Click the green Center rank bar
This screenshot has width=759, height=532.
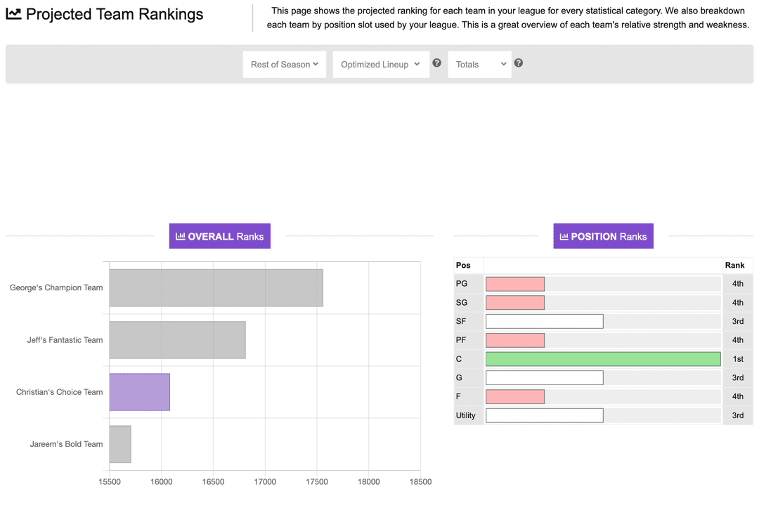click(x=602, y=358)
